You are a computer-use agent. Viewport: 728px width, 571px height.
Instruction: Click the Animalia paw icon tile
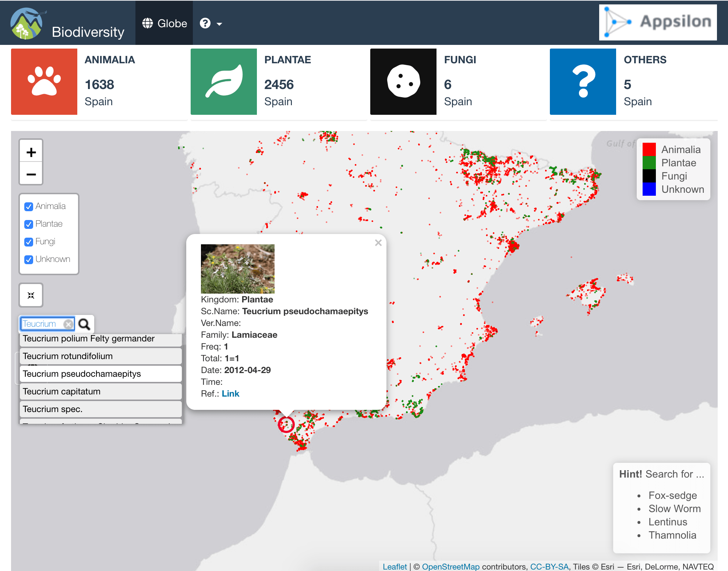pyautogui.click(x=44, y=81)
